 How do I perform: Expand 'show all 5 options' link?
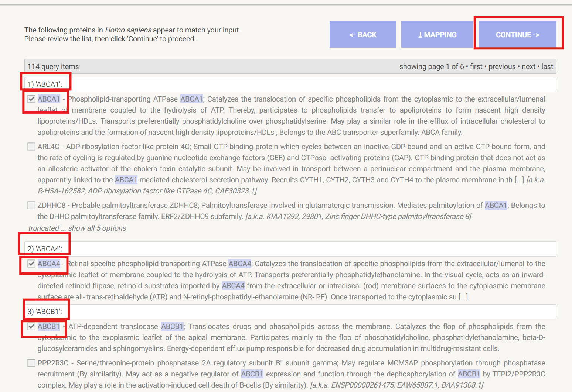[x=97, y=228]
